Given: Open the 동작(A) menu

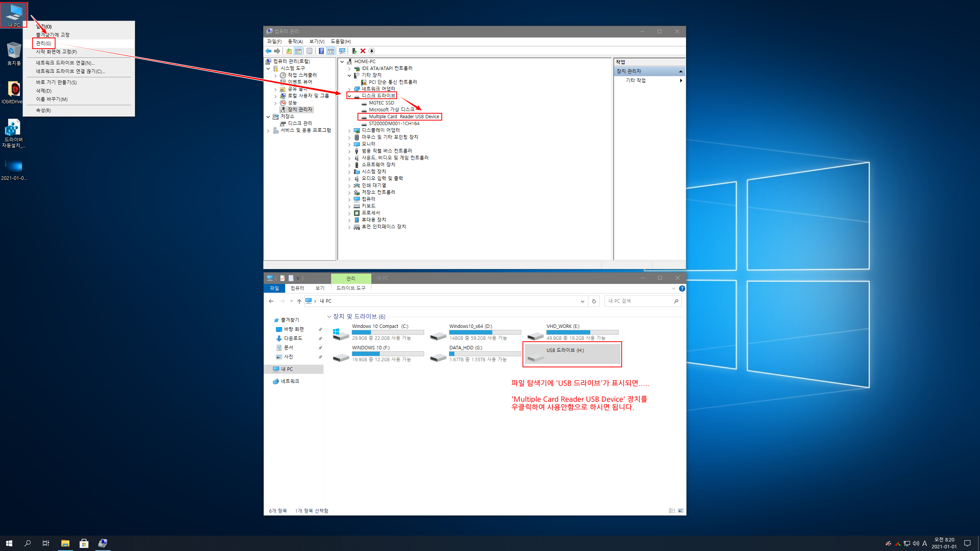Looking at the screenshot, I should [x=295, y=41].
